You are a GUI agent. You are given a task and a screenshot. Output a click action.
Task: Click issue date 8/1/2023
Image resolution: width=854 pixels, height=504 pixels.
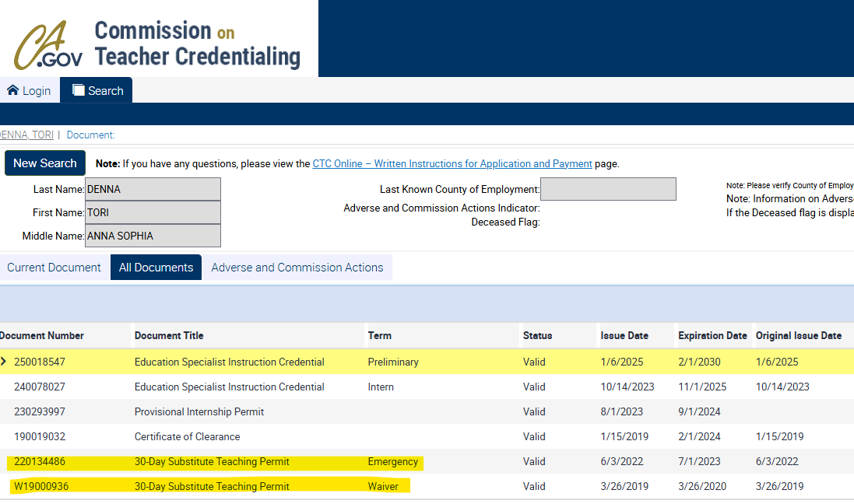pyautogui.click(x=622, y=412)
